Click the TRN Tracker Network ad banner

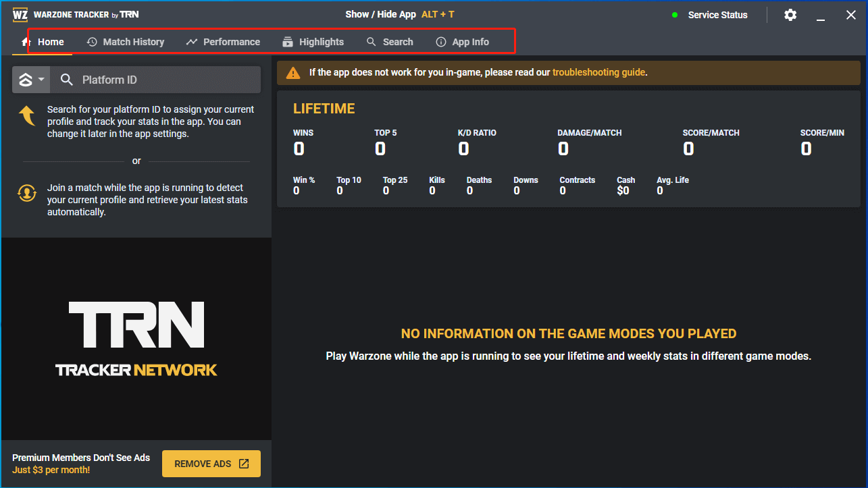coord(136,339)
